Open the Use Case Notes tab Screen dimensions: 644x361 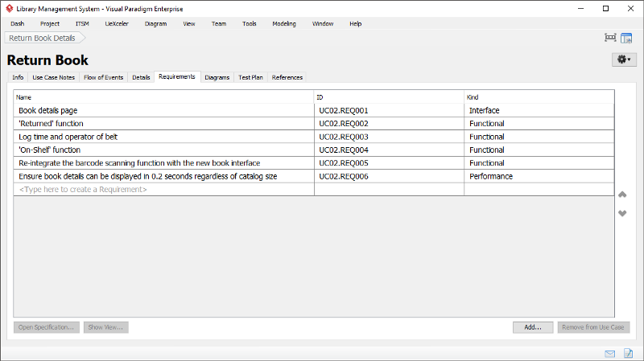pos(54,77)
